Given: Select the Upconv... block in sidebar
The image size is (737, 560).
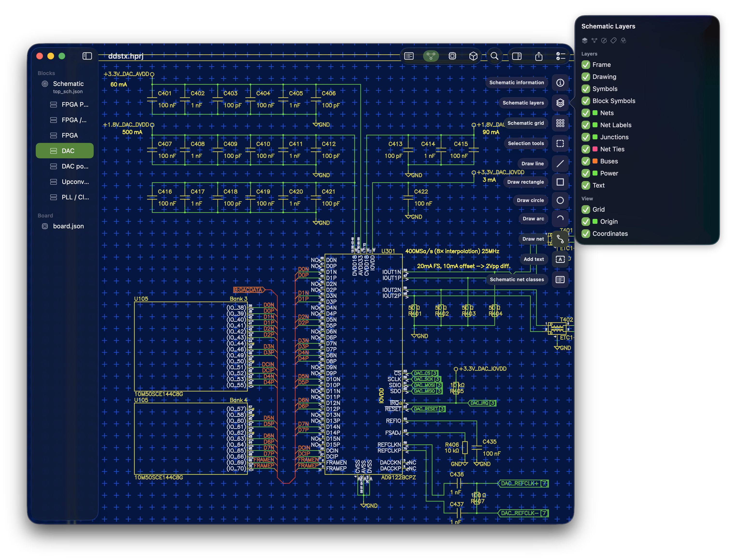Looking at the screenshot, I should (64, 182).
